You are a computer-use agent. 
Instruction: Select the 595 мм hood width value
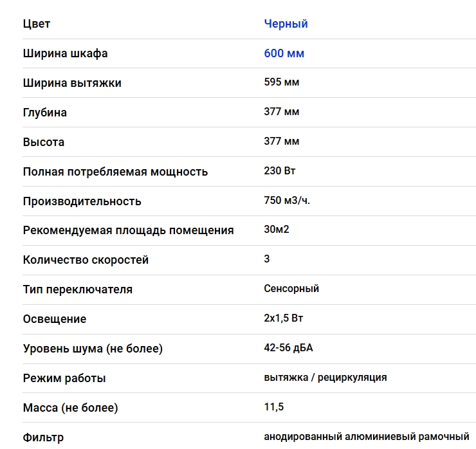click(x=281, y=82)
